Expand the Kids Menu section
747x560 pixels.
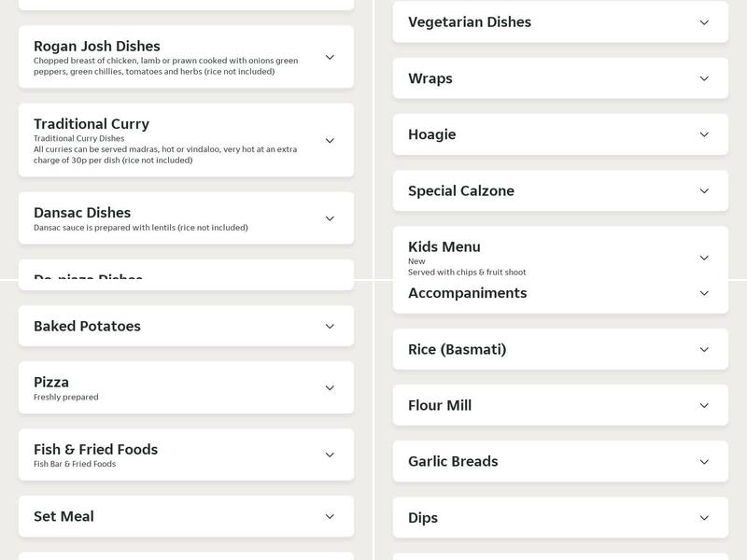tap(558, 256)
